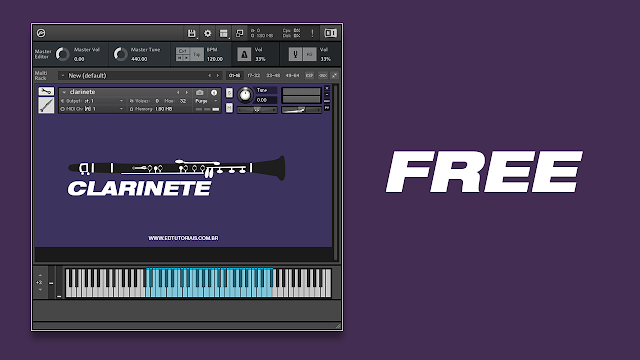Shift keyboard octave down arrow
Viewport: 640px width, 360px height.
40,290
